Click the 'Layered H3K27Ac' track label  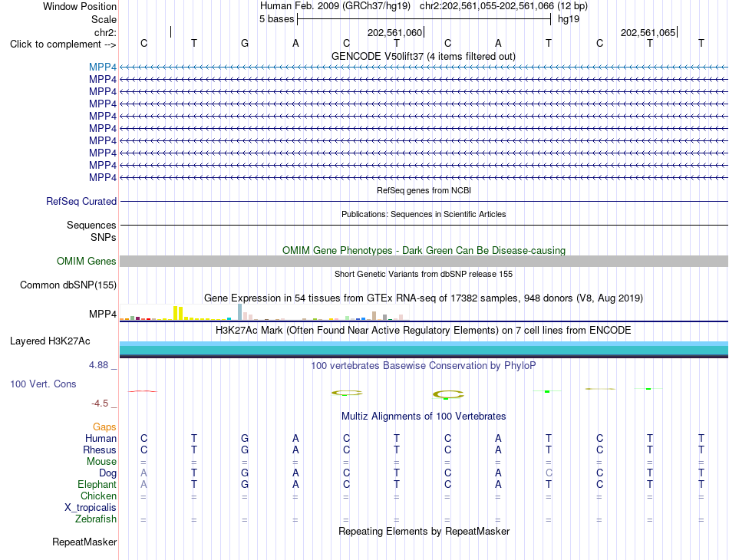50,341
